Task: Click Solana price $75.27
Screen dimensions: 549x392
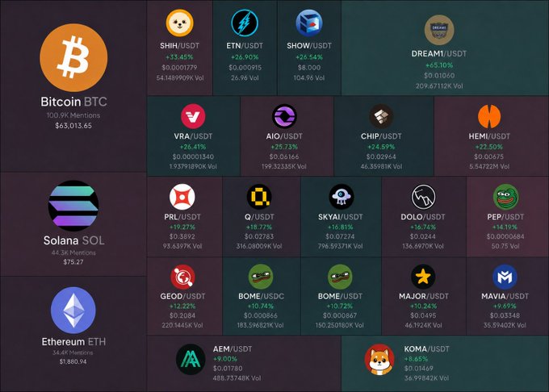Action: 73,262
